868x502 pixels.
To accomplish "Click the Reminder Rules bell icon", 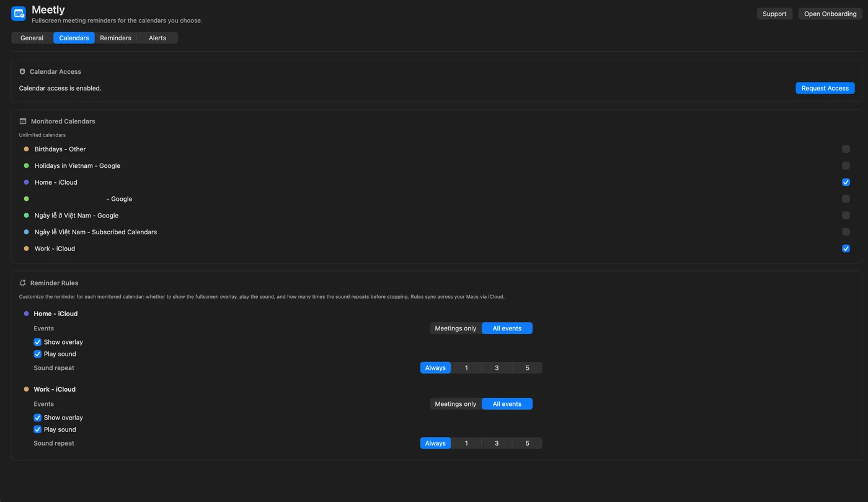I will (x=23, y=283).
